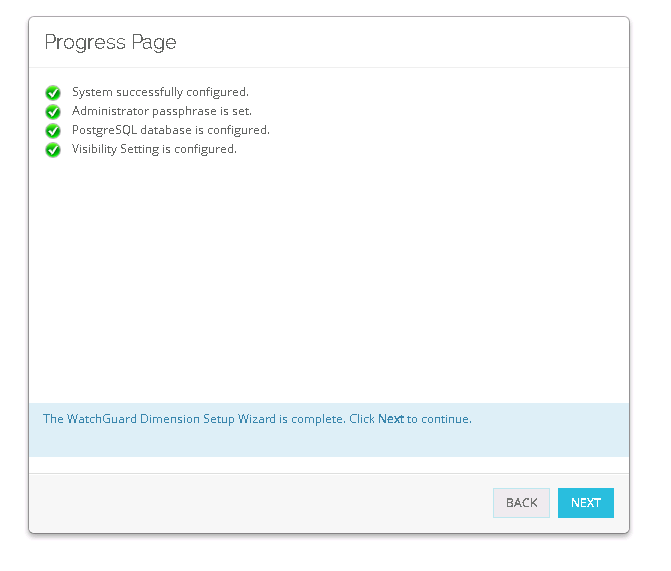Viewport: 671px width, 571px height.
Task: Select the PostgreSQL database status check icon
Action: pos(53,131)
